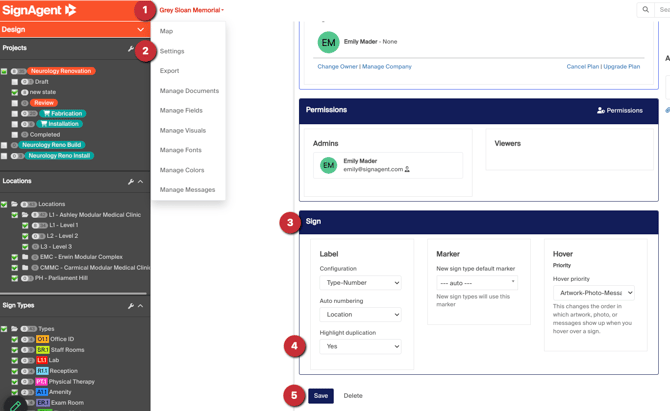Open the Label Configuration Type-Number dropdown
This screenshot has width=670, height=411.
[360, 283]
